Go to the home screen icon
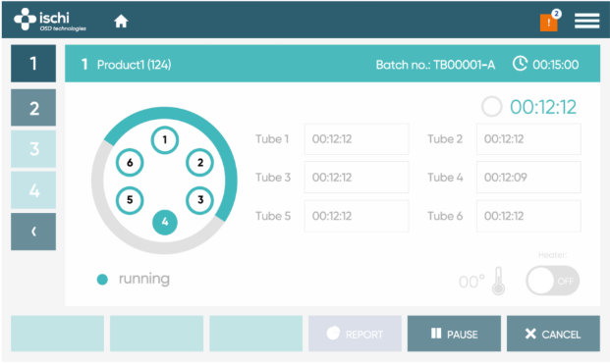 coord(121,21)
